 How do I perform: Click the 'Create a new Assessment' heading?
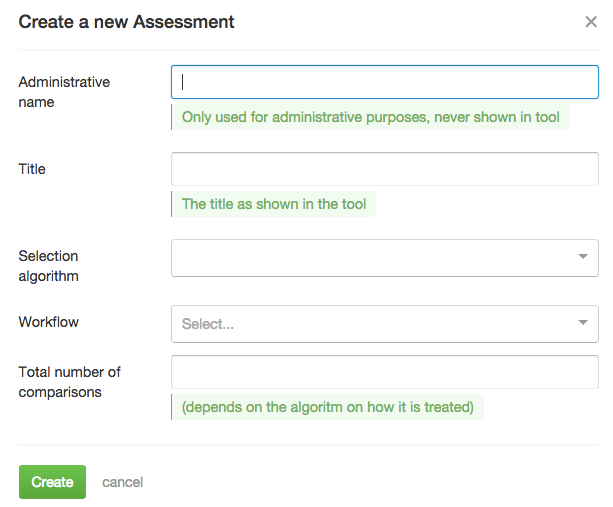pyautogui.click(x=126, y=22)
